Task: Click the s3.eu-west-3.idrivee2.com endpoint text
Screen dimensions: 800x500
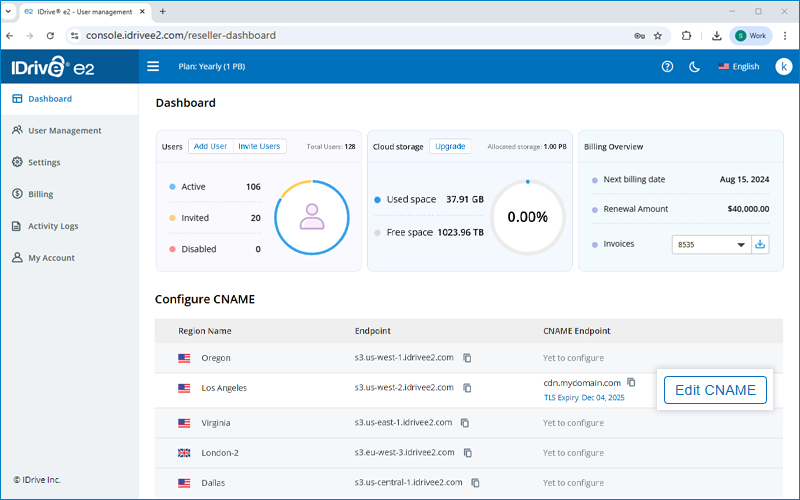Action: pos(404,453)
